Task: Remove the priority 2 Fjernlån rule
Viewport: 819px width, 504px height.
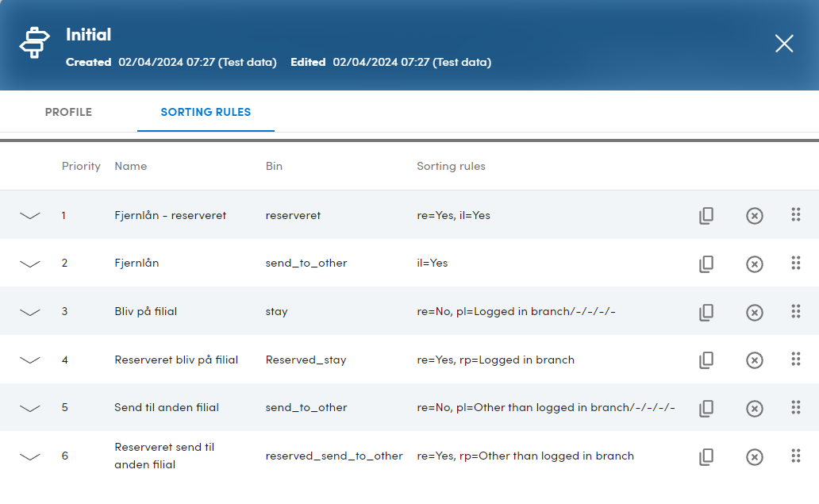Action: point(754,264)
